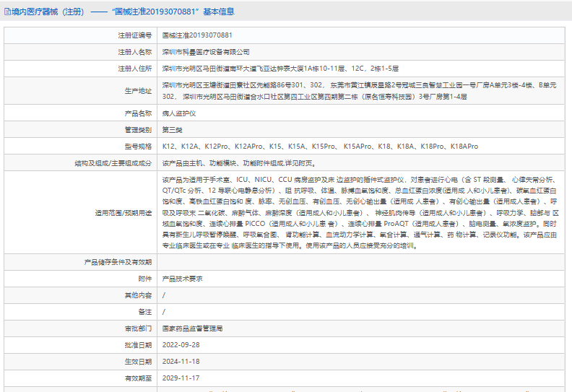
Task: Select the model list starting with K12、K12A
Action: pyautogui.click(x=320, y=147)
